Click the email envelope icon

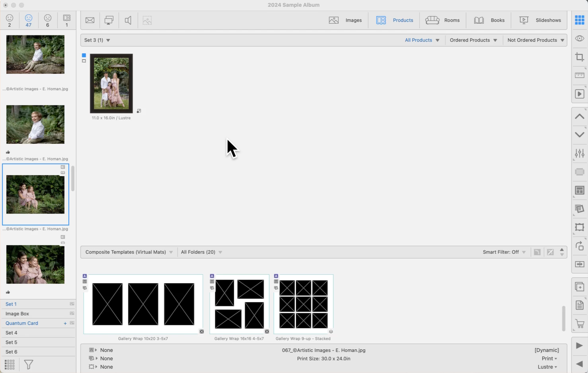click(x=90, y=20)
